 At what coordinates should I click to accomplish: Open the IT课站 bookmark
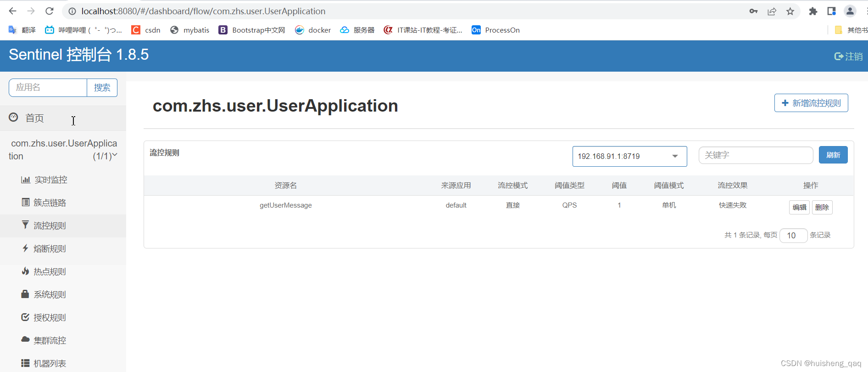coord(423,30)
